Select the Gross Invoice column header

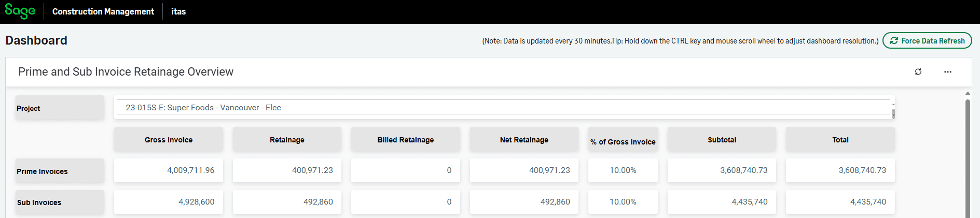(x=169, y=140)
